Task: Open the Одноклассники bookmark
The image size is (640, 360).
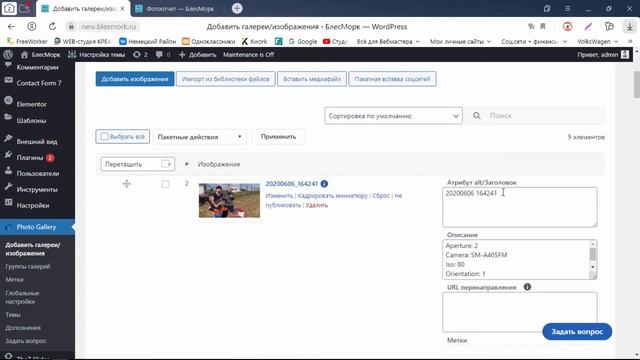Action: [209, 41]
